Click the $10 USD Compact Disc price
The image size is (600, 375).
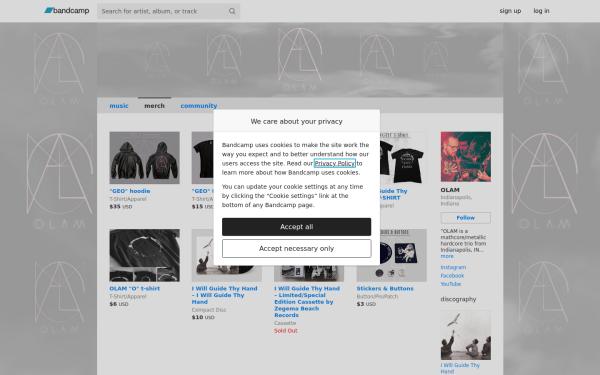pos(203,317)
